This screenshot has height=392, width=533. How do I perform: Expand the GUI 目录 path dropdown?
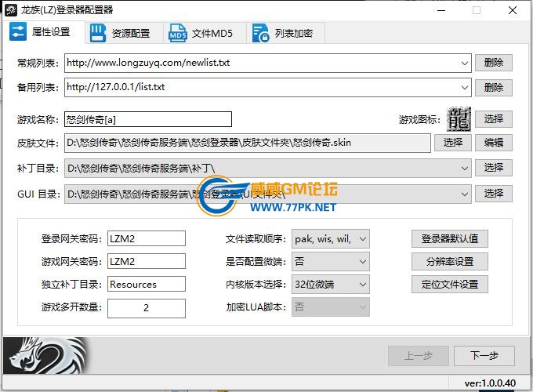464,194
